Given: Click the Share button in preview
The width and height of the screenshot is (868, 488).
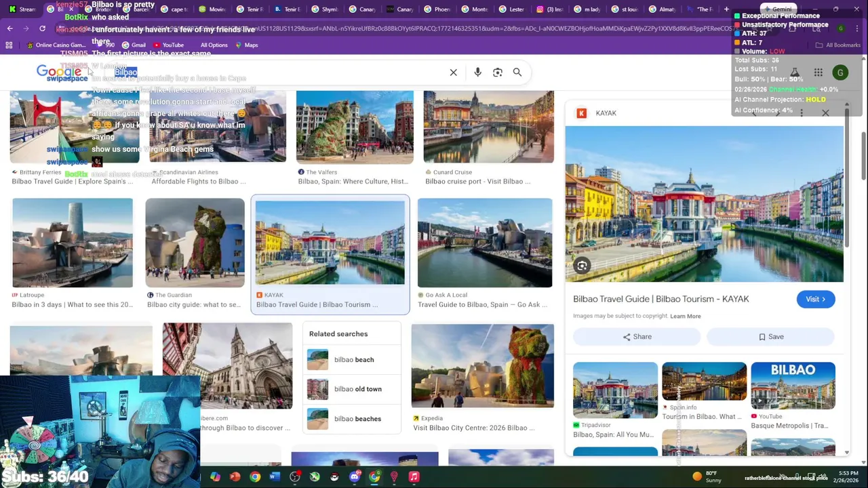Looking at the screenshot, I should click(x=637, y=337).
